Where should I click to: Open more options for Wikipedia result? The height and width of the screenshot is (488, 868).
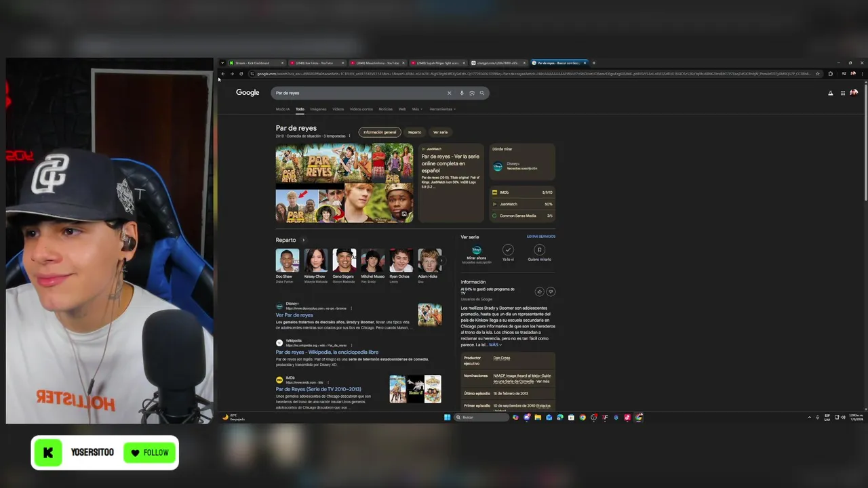coord(351,346)
